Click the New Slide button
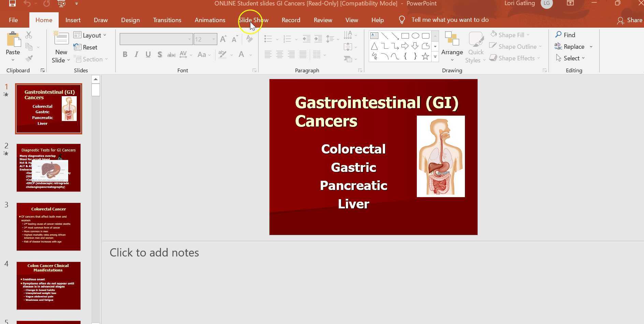Viewport: 644px width, 324px height. coord(60,46)
